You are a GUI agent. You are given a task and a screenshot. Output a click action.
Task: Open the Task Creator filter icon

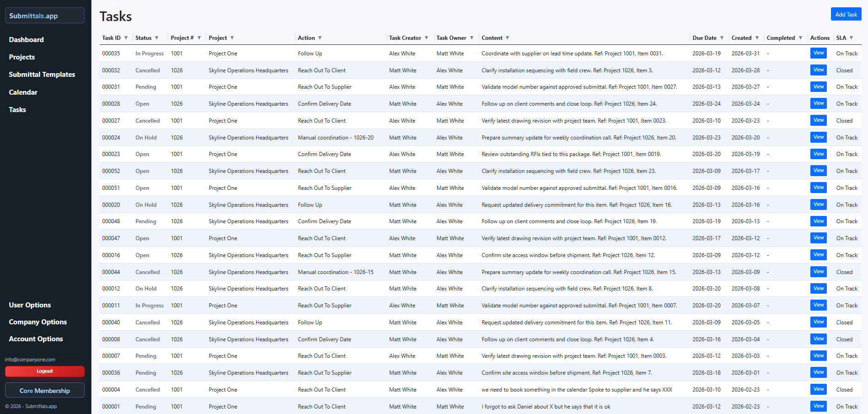[426, 38]
